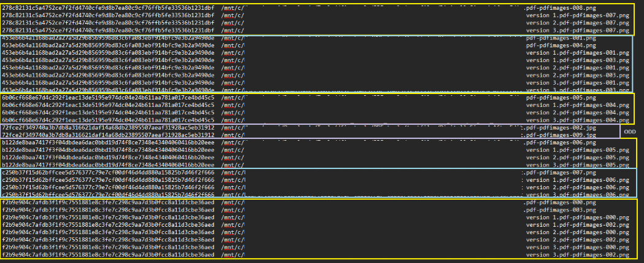Select filename version 3.pdf-pdfimages-002.png
The height and width of the screenshot is (263, 644).
(x=577, y=254)
